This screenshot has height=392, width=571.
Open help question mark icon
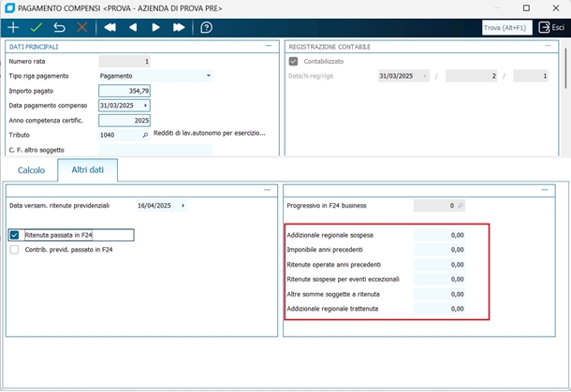(x=207, y=28)
